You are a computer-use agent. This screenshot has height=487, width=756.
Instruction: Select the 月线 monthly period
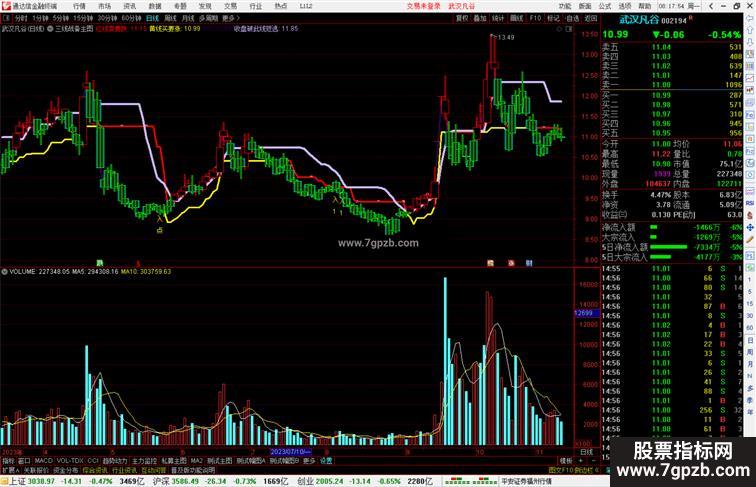[188, 18]
